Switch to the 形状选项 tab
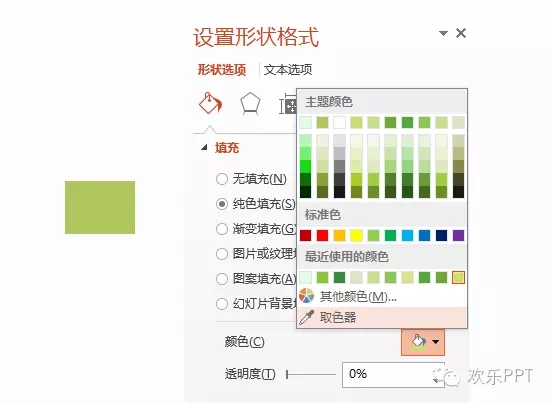 point(222,70)
